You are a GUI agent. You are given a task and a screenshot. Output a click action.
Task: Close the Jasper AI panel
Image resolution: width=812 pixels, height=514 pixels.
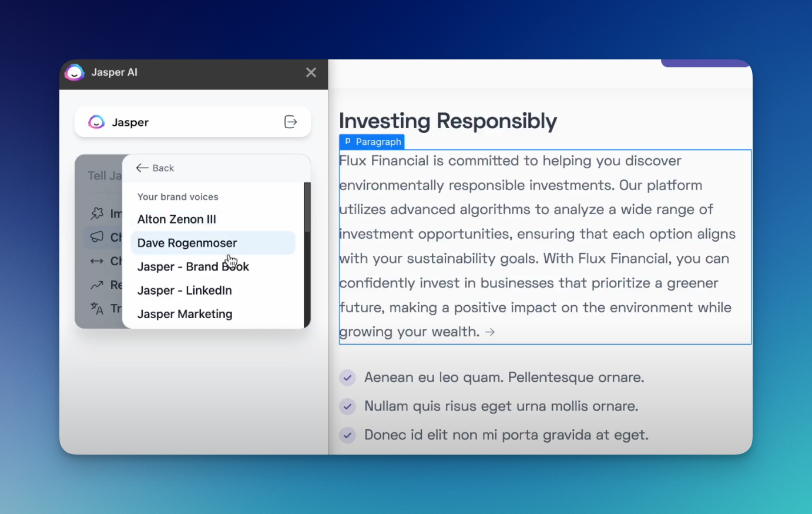[311, 72]
